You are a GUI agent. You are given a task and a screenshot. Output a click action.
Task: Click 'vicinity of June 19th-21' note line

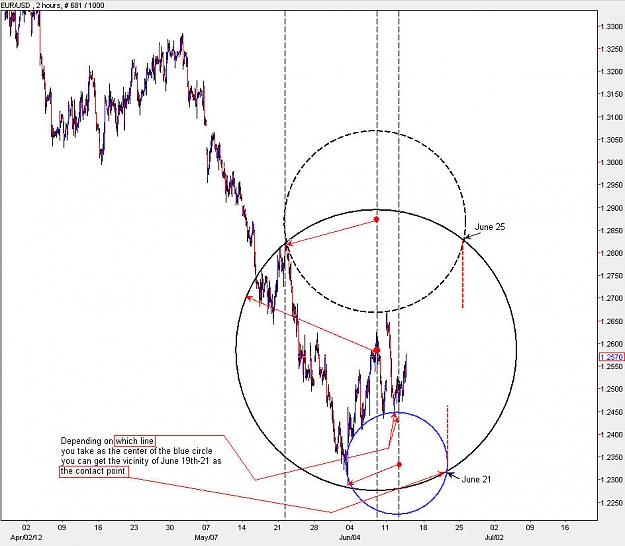tap(141, 461)
